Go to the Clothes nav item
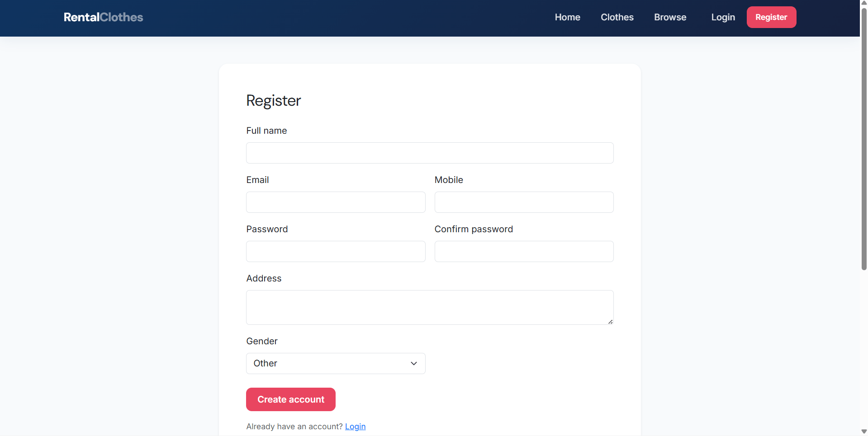The width and height of the screenshot is (868, 436). coord(617,17)
